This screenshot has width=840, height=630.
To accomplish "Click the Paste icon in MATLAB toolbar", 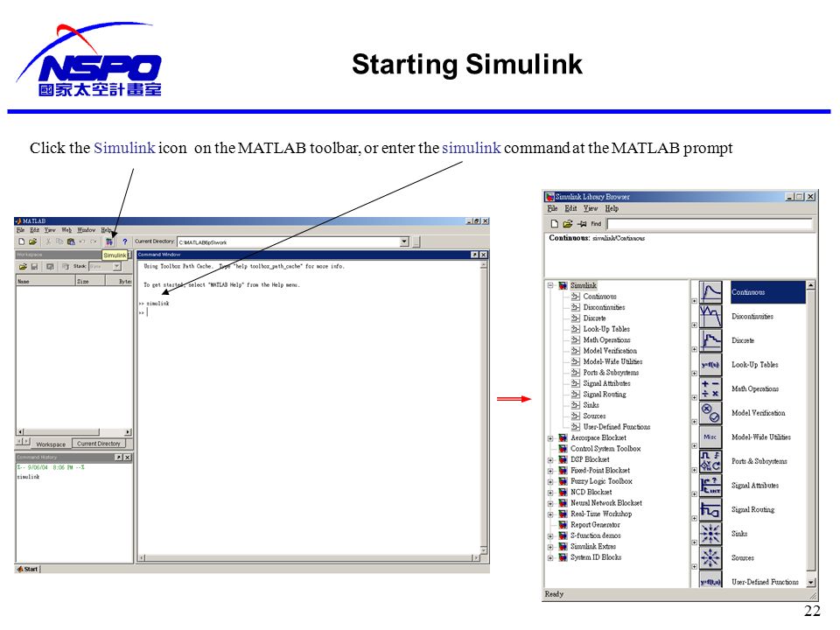I will [71, 242].
